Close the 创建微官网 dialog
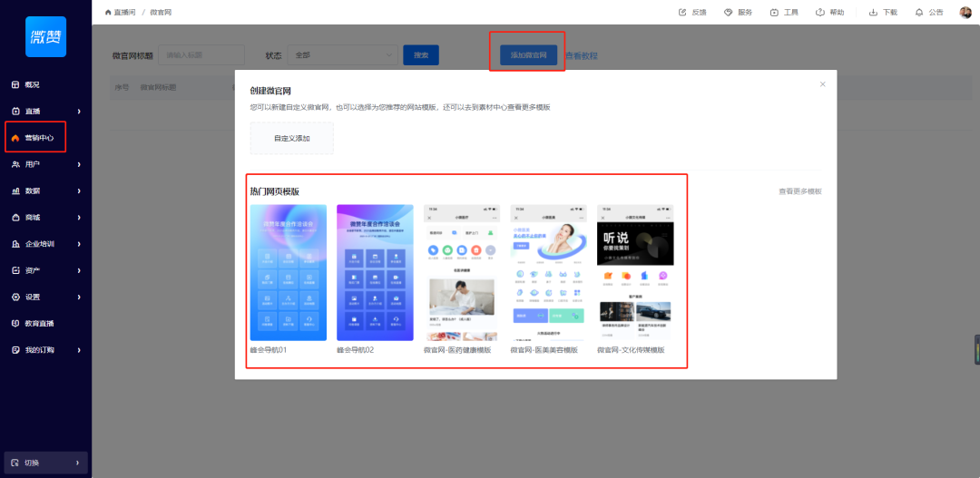 click(x=823, y=84)
